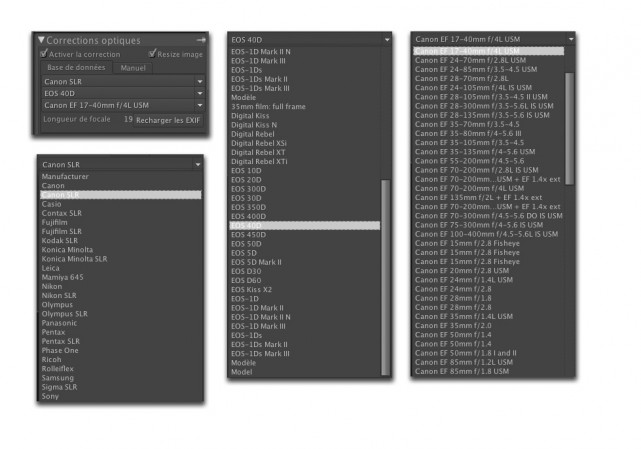Pick EOS 5D Mark II model

click(256, 262)
